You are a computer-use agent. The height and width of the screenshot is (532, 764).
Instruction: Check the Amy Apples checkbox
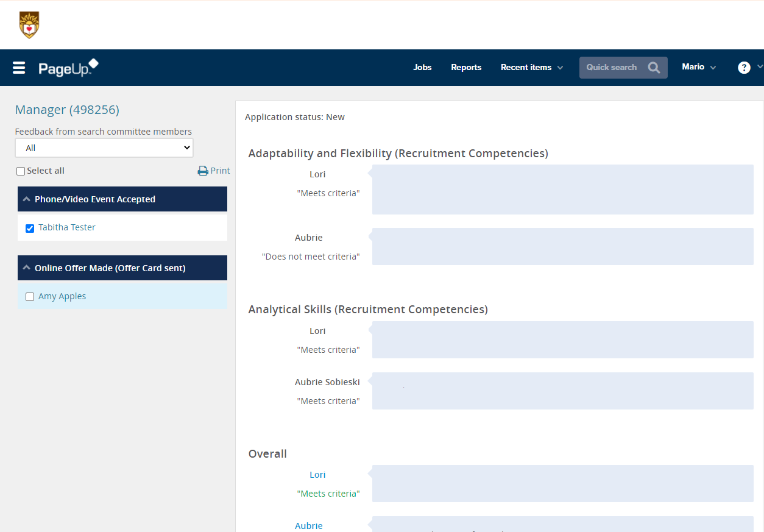[30, 297]
